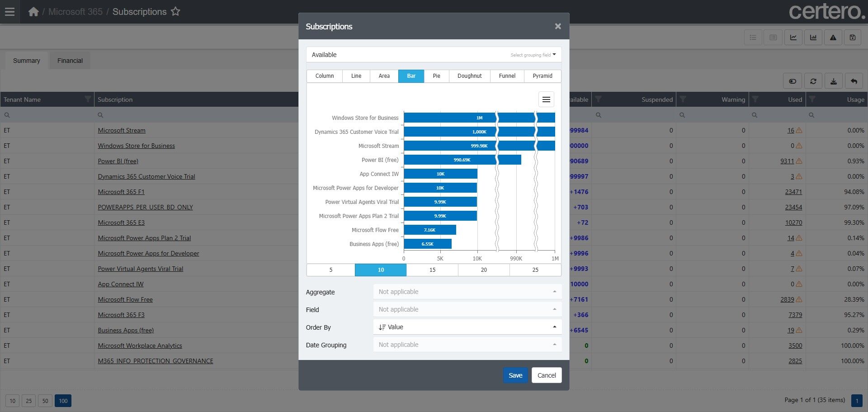Show top 10 items in chart
This screenshot has width=868, height=412.
pos(381,270)
